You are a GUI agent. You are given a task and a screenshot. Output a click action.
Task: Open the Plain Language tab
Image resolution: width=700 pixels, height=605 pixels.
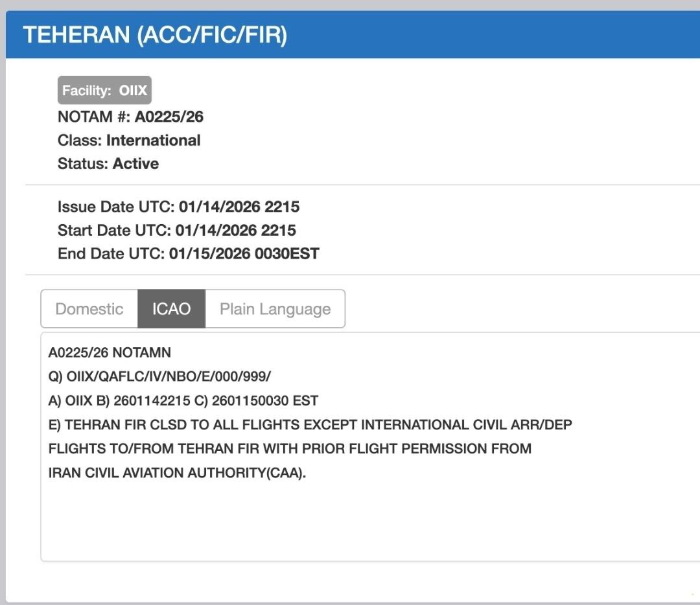275,309
